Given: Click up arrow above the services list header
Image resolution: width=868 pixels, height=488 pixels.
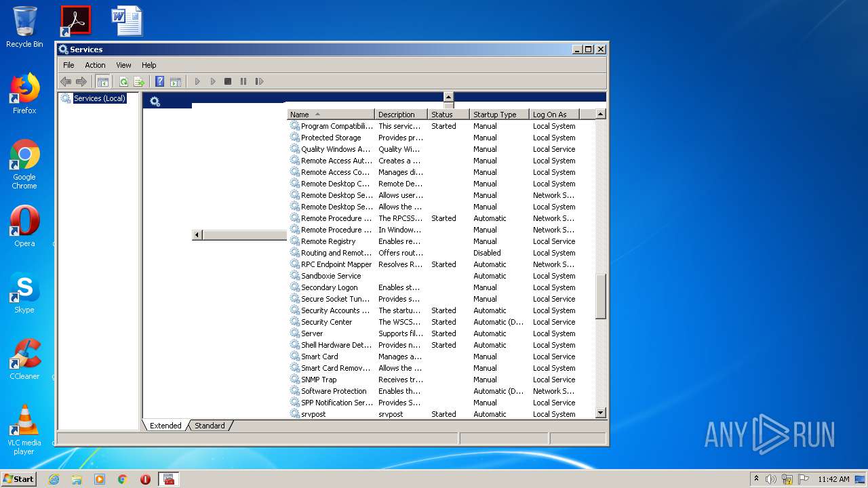Looking at the screenshot, I should [x=448, y=97].
